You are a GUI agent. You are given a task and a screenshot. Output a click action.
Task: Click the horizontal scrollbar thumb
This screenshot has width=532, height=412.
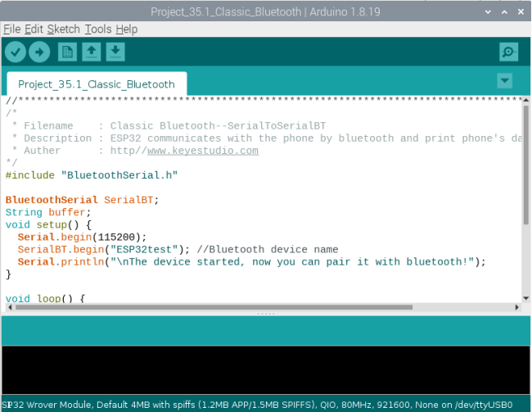click(x=214, y=307)
